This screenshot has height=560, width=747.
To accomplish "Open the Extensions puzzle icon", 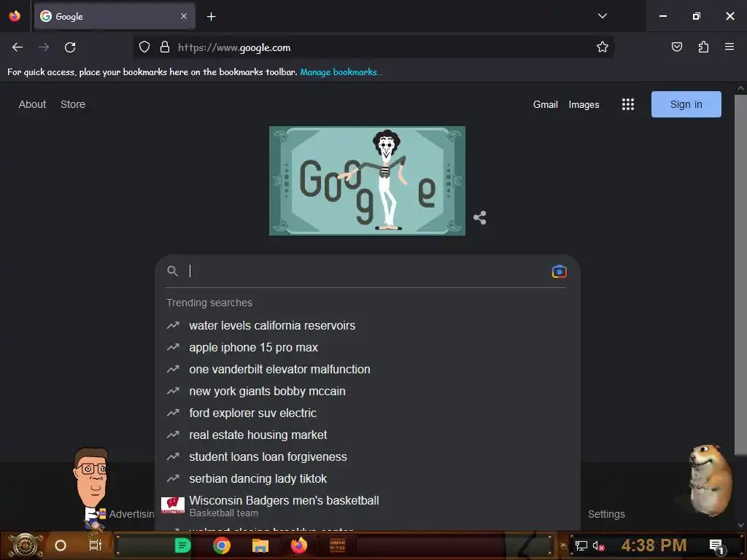I will tap(703, 47).
